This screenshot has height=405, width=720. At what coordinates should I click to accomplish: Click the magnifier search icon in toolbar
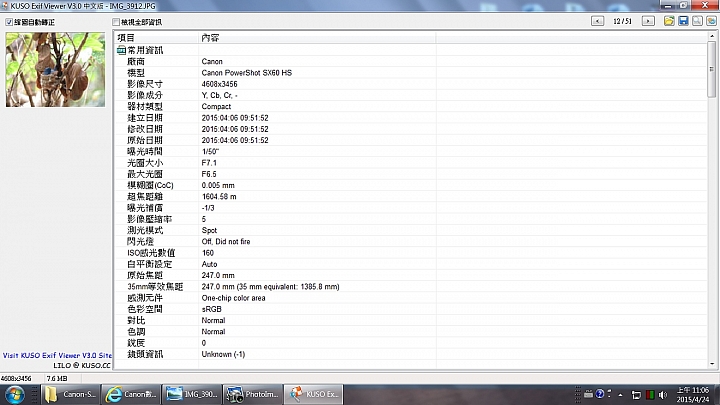pyautogui.click(x=698, y=21)
